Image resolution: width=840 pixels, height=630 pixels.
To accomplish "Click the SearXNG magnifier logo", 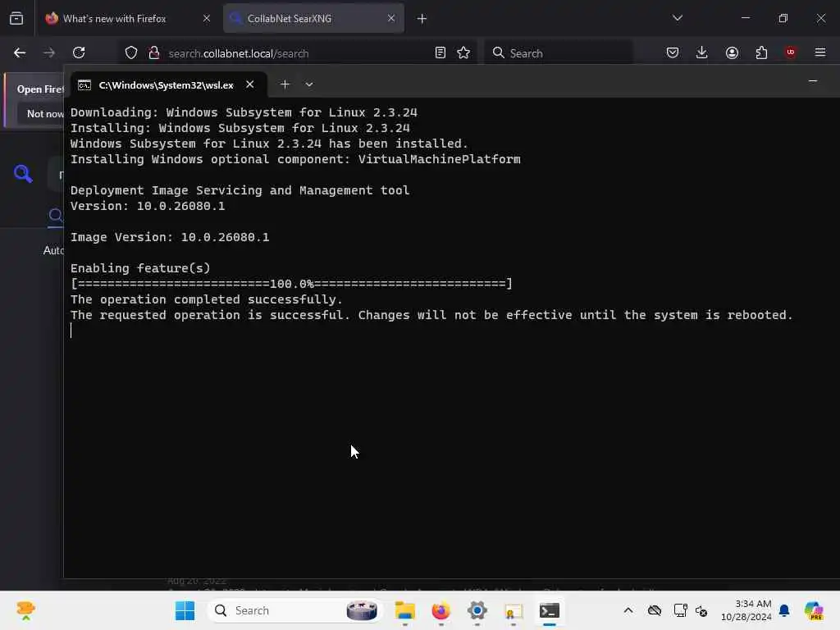I will (23, 174).
